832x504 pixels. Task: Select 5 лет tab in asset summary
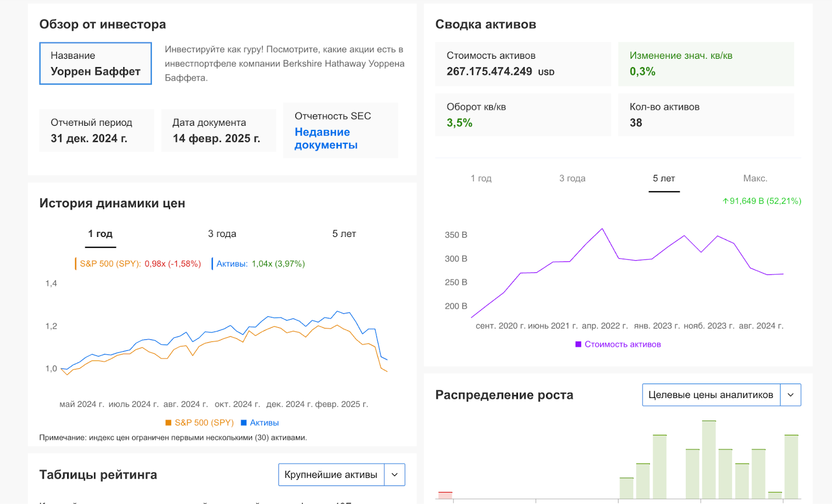click(664, 179)
